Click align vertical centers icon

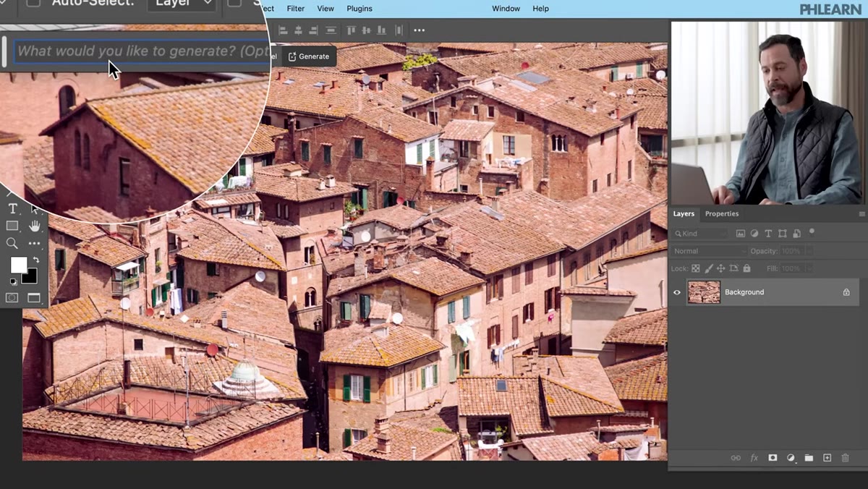[366, 30]
